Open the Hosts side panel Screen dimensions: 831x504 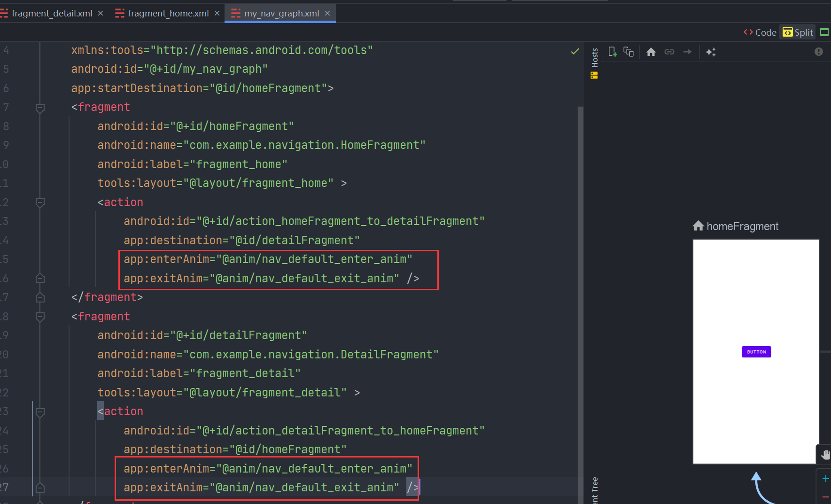pos(594,63)
